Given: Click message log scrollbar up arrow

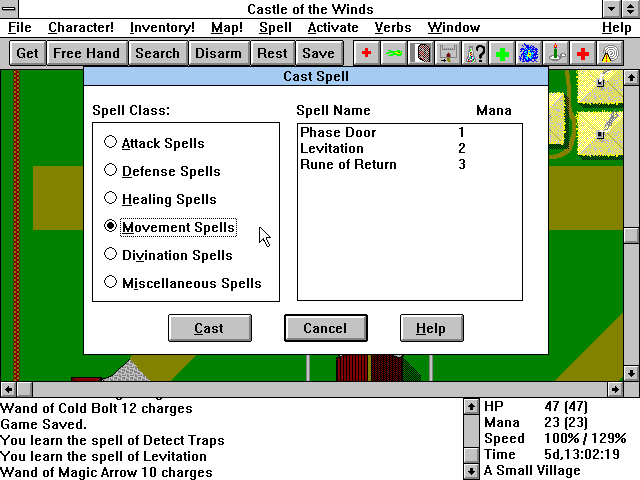Looking at the screenshot, I should point(471,407).
